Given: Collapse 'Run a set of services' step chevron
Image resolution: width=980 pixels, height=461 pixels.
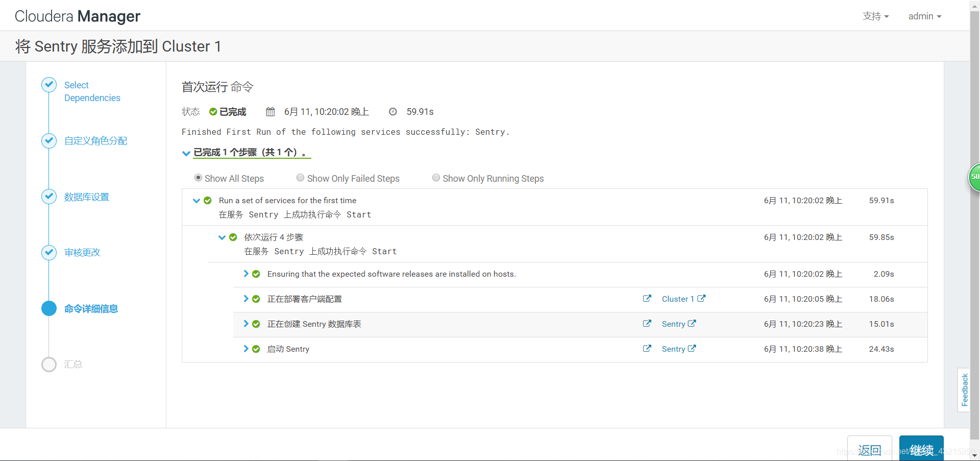Looking at the screenshot, I should point(197,201).
